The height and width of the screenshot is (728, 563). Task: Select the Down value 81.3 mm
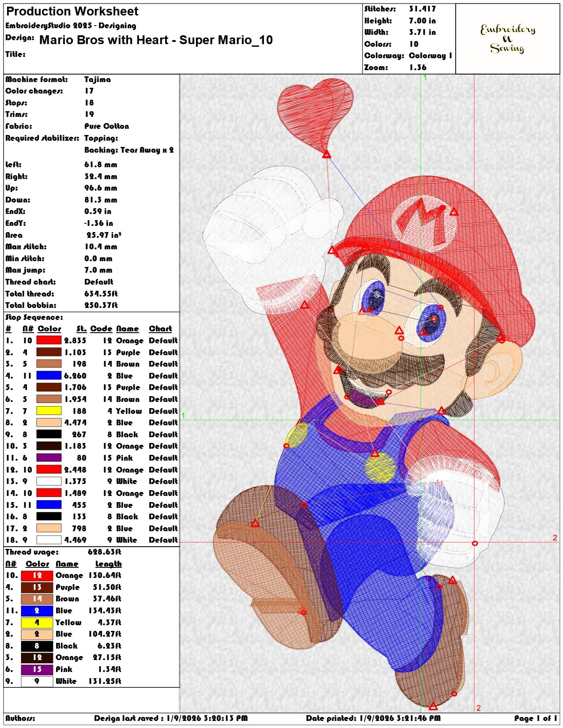pyautogui.click(x=101, y=200)
